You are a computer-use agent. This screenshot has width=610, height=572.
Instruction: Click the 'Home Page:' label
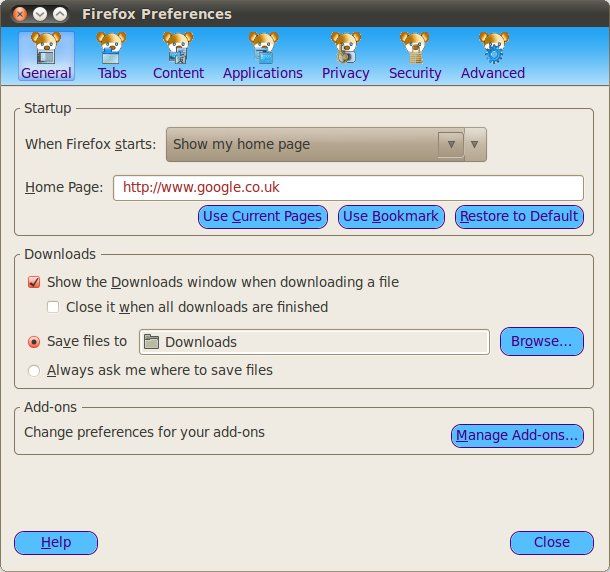[x=64, y=188]
